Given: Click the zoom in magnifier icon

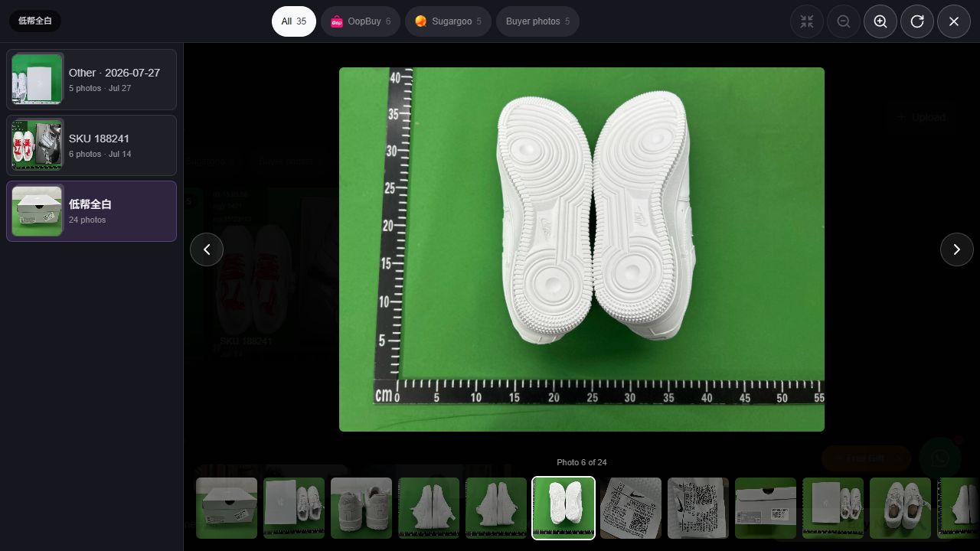Looking at the screenshot, I should (x=880, y=21).
